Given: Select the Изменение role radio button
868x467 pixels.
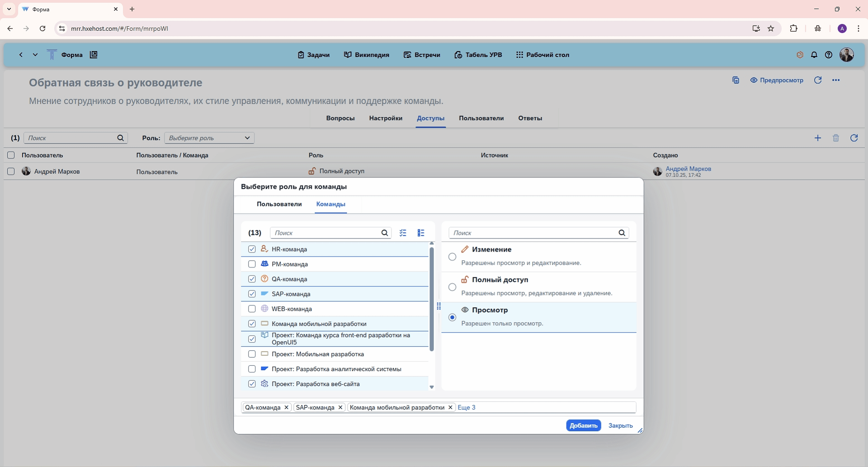Looking at the screenshot, I should (452, 257).
